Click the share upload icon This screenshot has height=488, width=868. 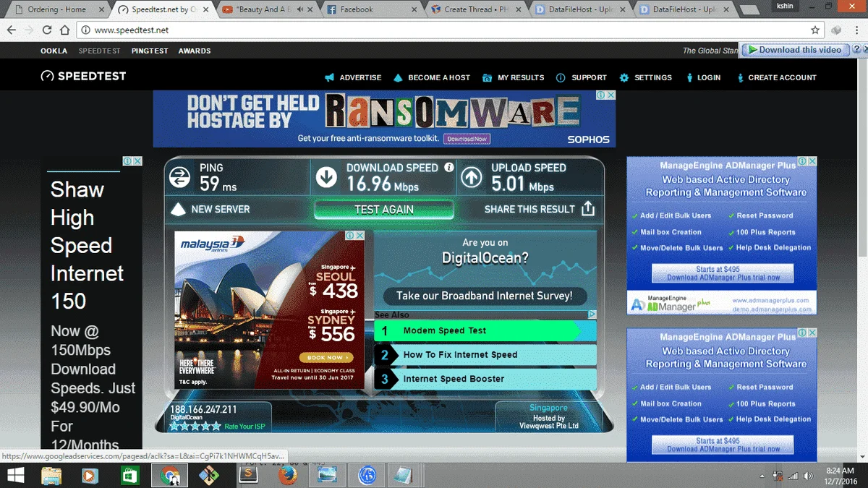coord(588,209)
